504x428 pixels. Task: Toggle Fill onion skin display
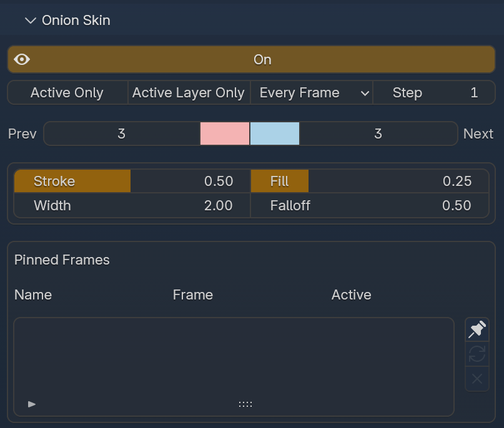coord(279,180)
